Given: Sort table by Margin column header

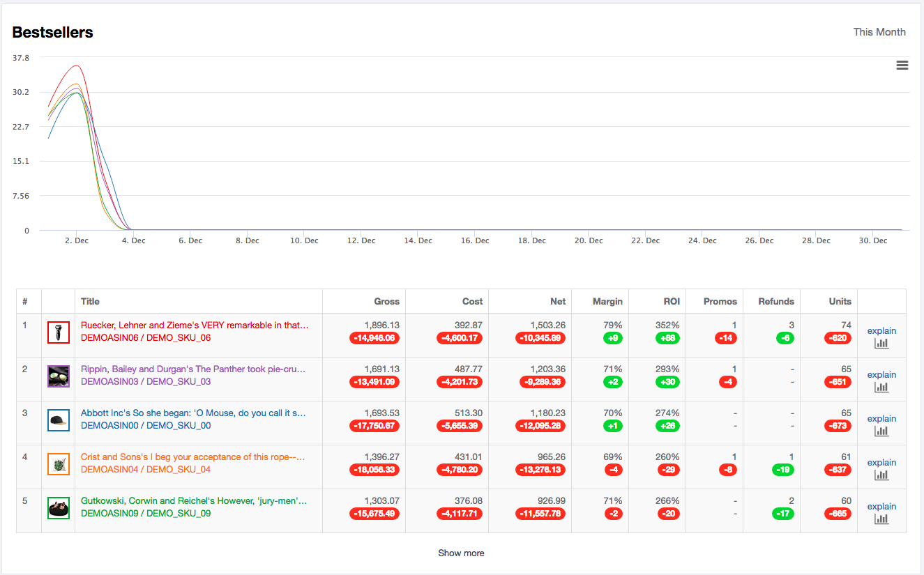Looking at the screenshot, I should (607, 301).
